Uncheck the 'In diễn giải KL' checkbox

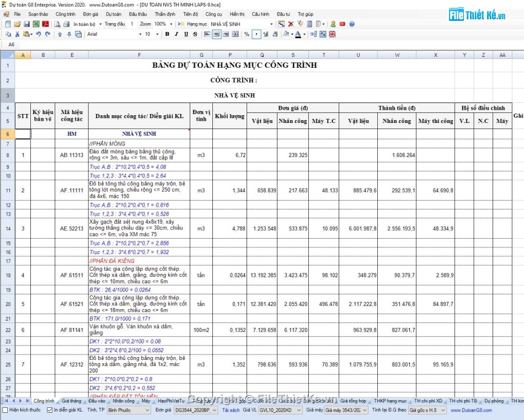(x=50, y=410)
